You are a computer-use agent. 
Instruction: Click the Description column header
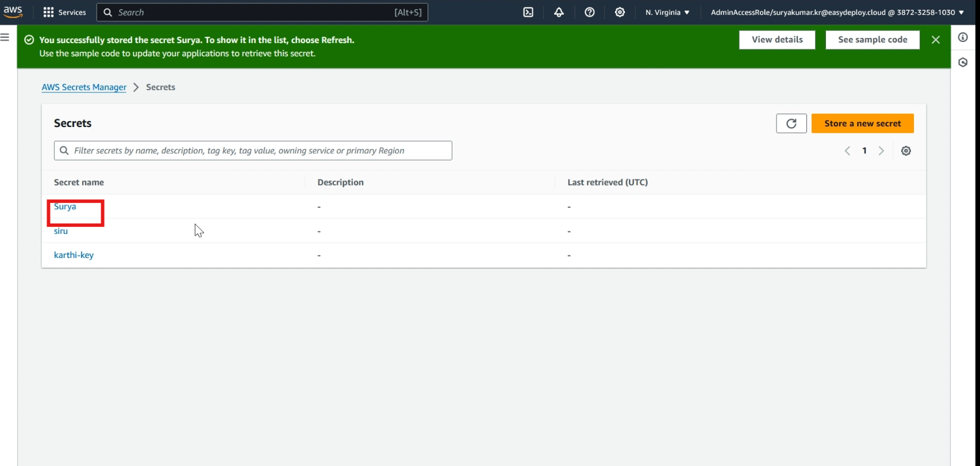[340, 182]
